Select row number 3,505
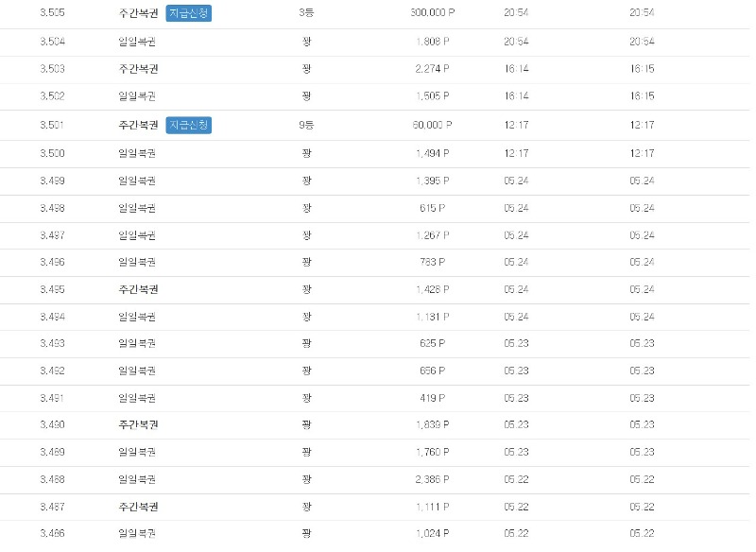The image size is (756, 552). tap(52, 13)
